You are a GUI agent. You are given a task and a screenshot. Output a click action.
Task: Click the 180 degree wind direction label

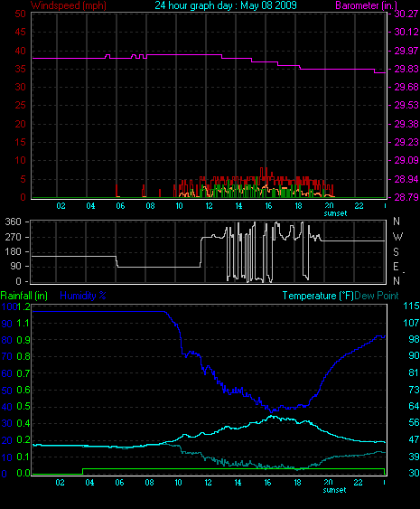tap(14, 252)
